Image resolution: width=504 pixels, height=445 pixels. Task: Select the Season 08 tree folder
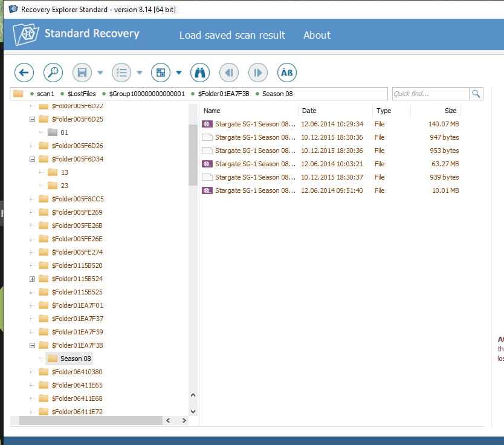click(69, 359)
